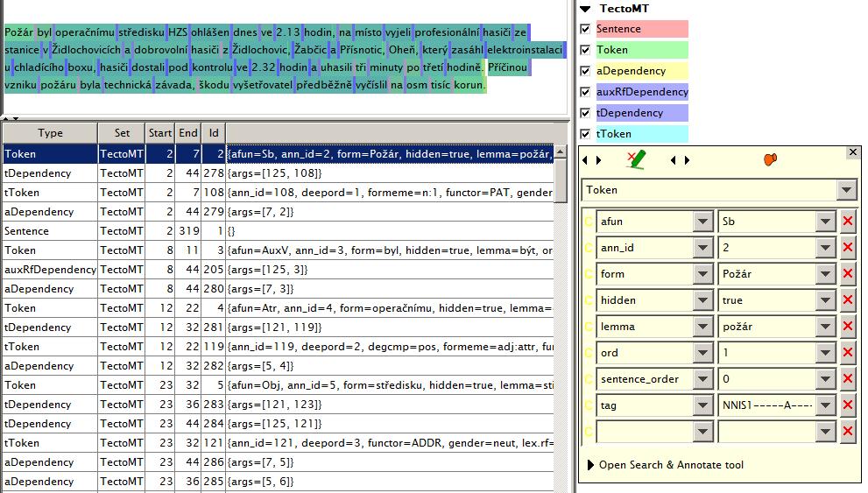Image resolution: width=868 pixels, height=493 pixels.
Task: Select the purple auxRfDependency color label
Action: [x=642, y=92]
